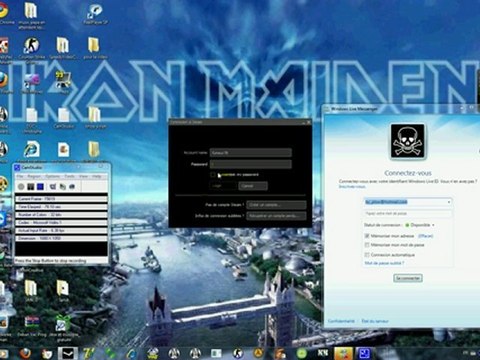Open the File menu in CamStudio
This screenshot has height=360, width=480.
[x=20, y=176]
